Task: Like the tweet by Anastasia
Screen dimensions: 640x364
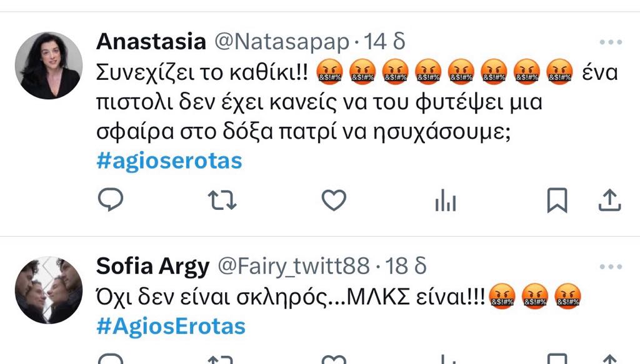Action: [x=334, y=200]
